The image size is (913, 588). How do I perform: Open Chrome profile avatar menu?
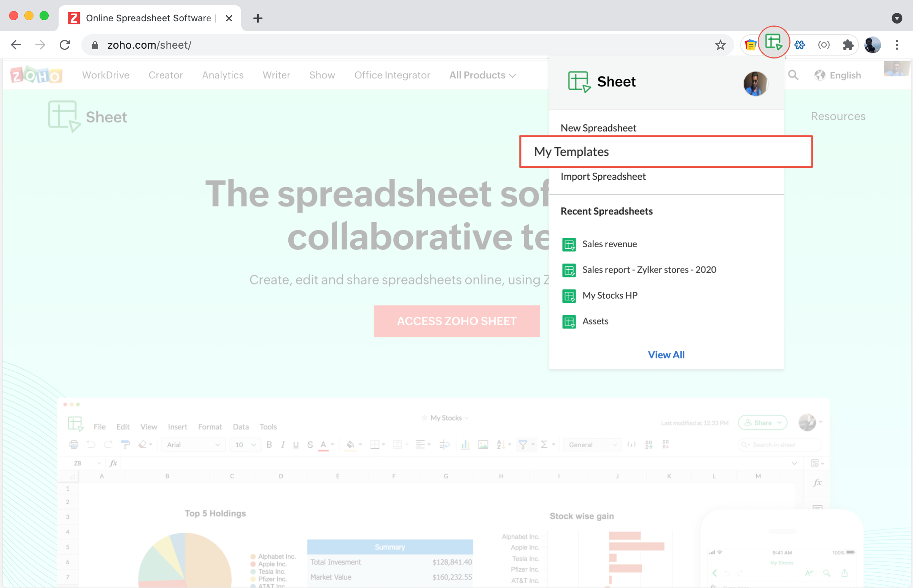point(872,45)
